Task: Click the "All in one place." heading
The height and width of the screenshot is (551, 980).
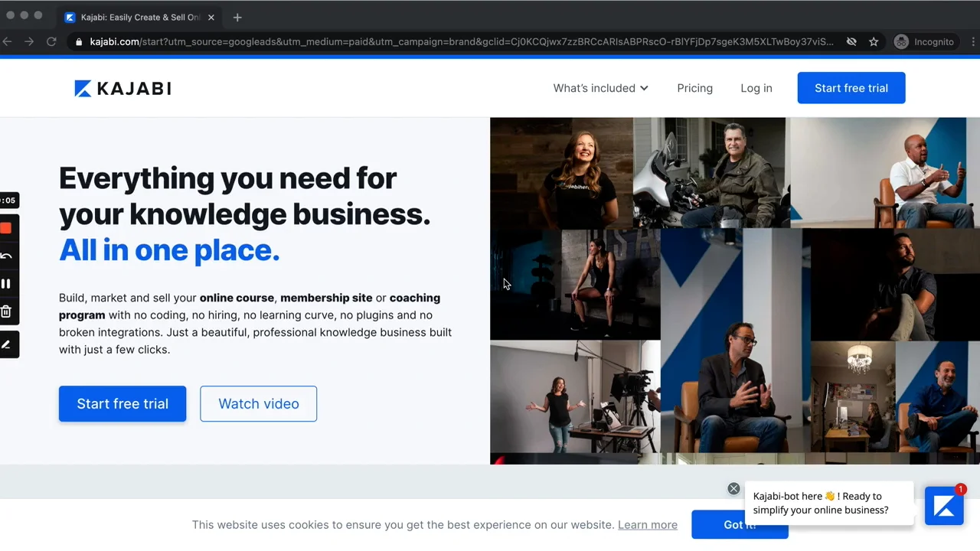Action: (x=169, y=250)
